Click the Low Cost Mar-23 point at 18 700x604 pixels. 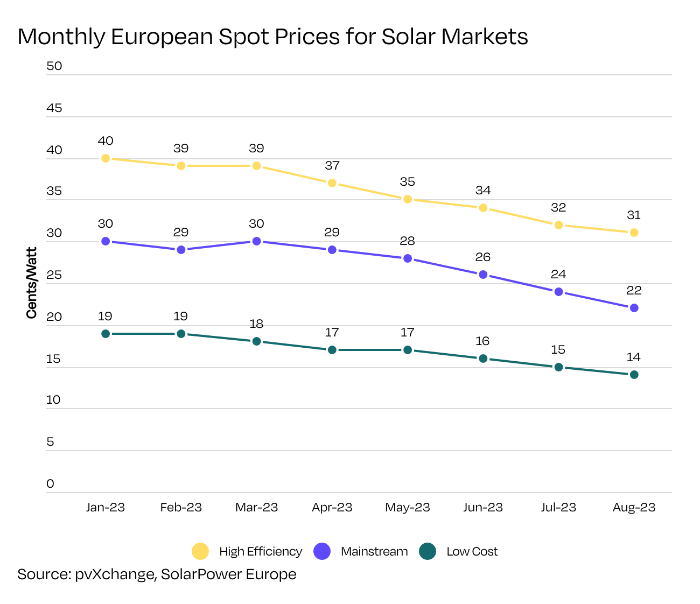256,341
